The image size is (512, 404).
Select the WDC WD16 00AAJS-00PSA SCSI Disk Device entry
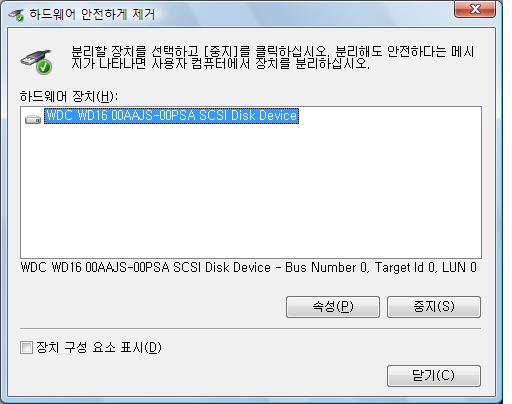click(171, 116)
